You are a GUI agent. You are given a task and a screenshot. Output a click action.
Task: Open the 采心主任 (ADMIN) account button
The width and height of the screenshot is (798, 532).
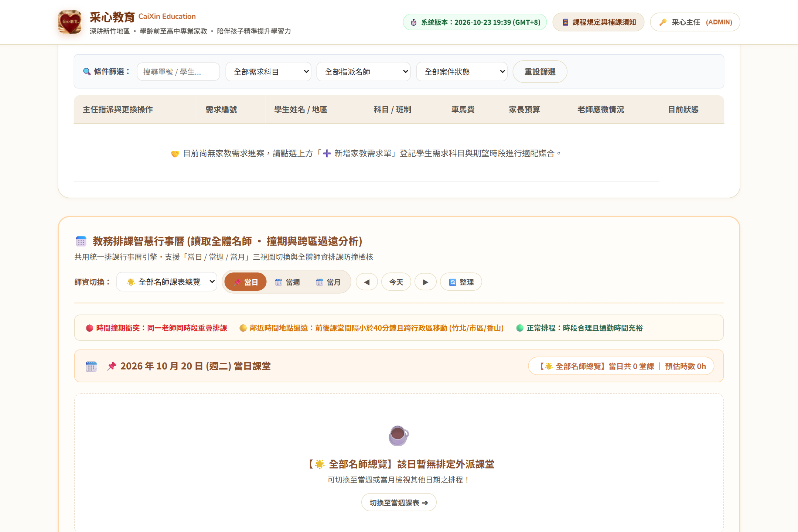point(695,22)
